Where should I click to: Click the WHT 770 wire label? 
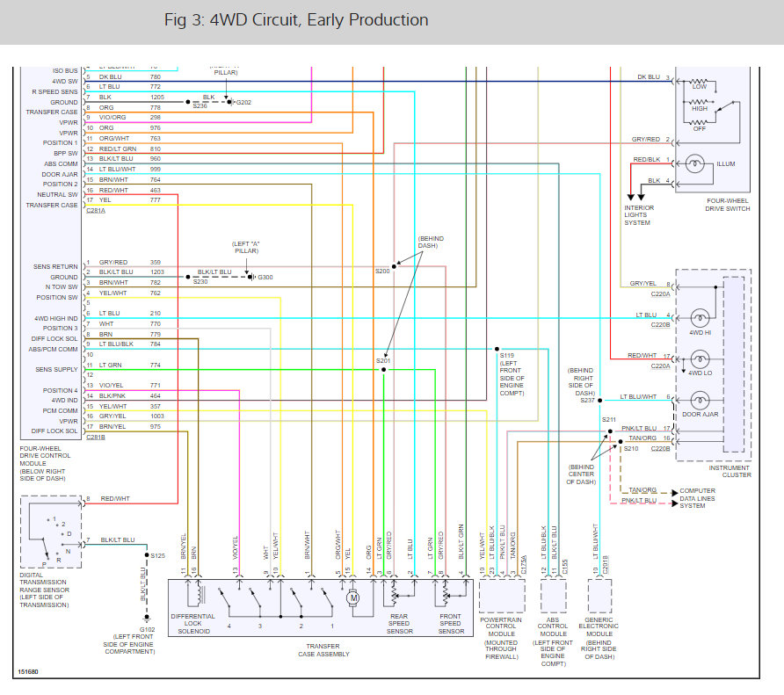click(x=130, y=324)
